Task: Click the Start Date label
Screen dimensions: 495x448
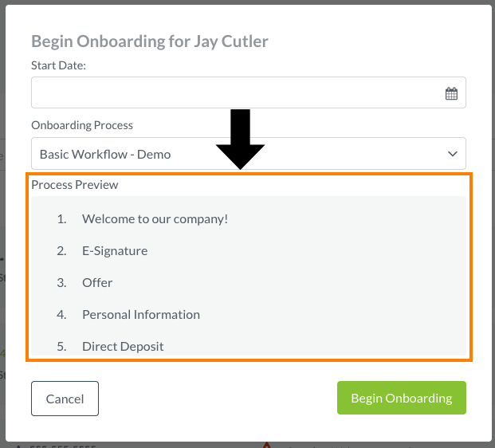Action: pyautogui.click(x=58, y=65)
